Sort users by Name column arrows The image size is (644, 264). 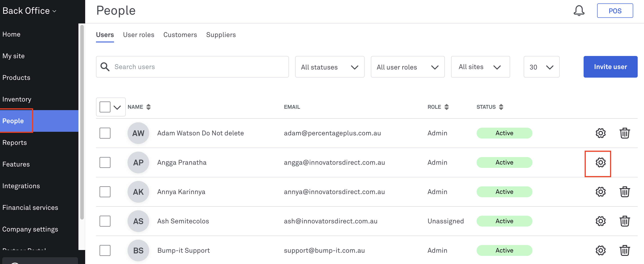point(148,107)
